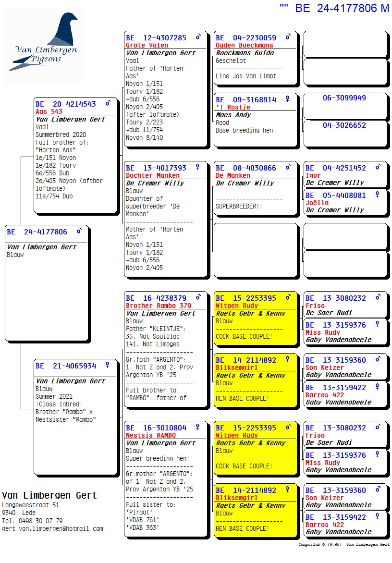The height and width of the screenshot is (563, 392).
Task: Select female symbol next to Joëlla's ring number
Action: click(377, 195)
